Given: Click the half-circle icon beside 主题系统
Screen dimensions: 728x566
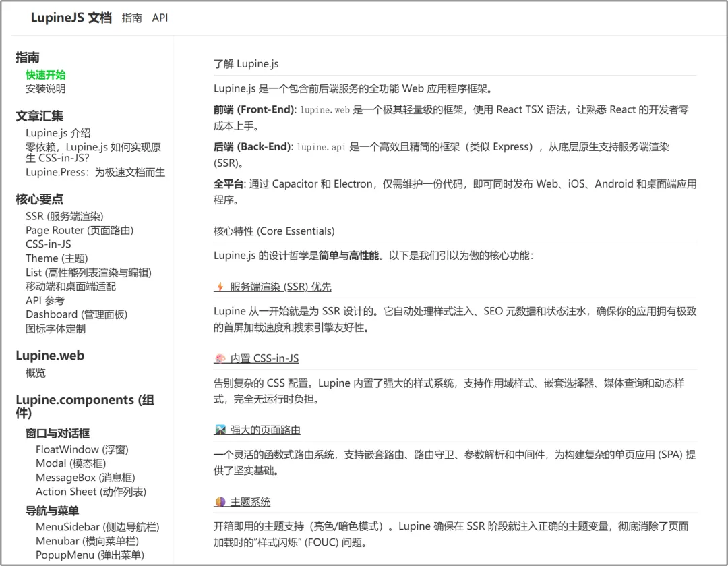Looking at the screenshot, I should click(220, 502).
